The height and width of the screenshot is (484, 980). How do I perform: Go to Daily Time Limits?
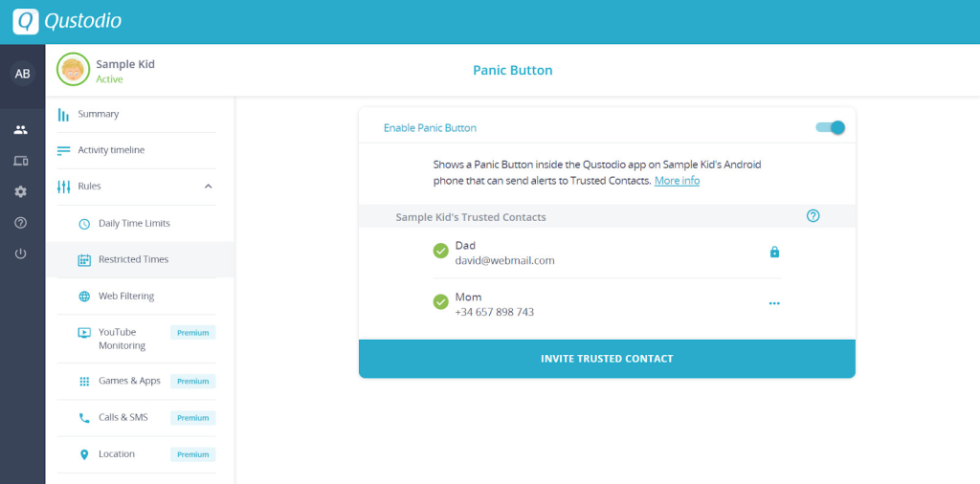click(x=134, y=224)
